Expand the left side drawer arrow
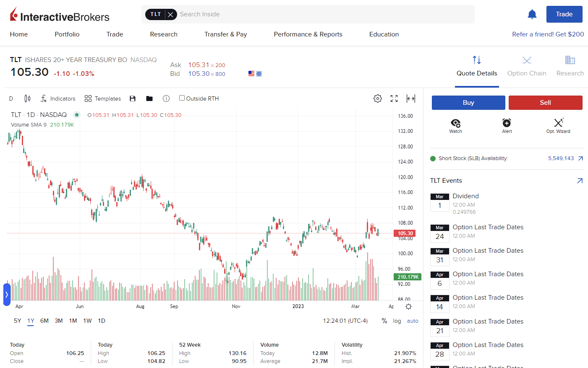Viewport: 588px width, 368px height. point(7,295)
